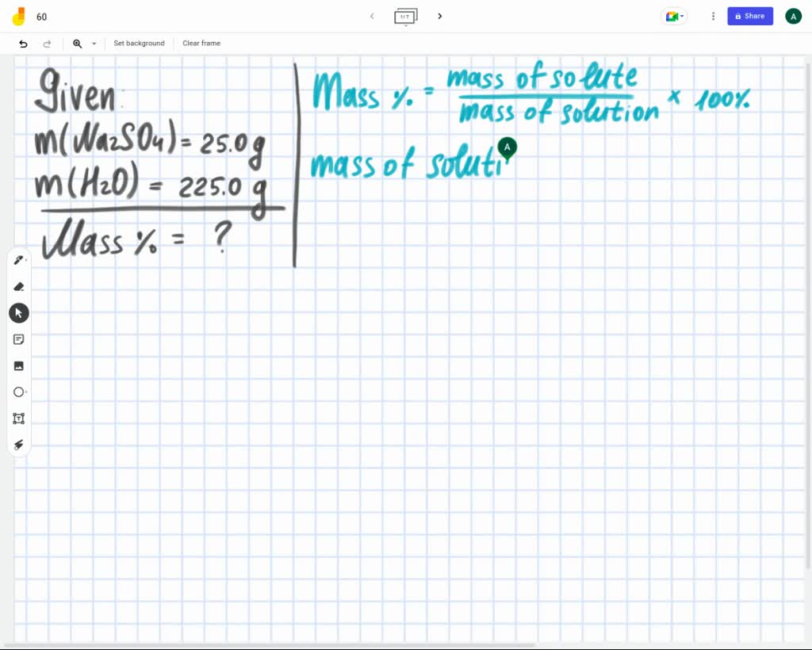Screen dimensions: 812x650
Task: Open your Google account avatar menu
Action: pos(793,16)
